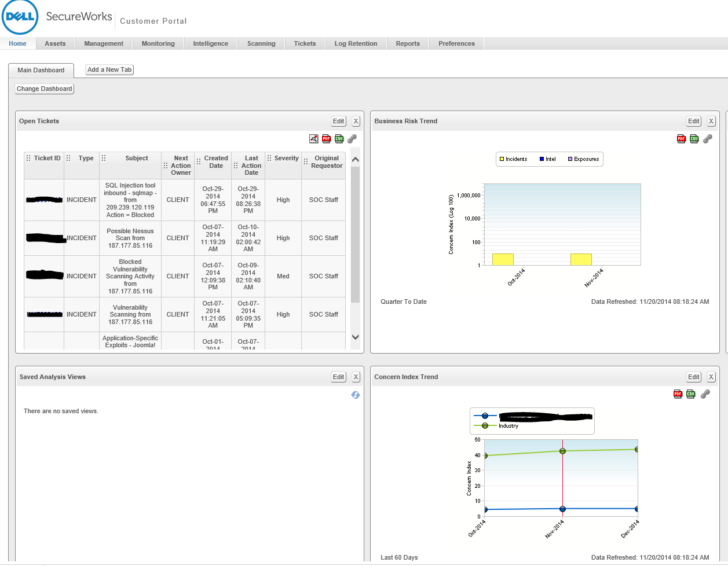
Task: Copy the Concern Index Trend link icon
Action: point(705,394)
